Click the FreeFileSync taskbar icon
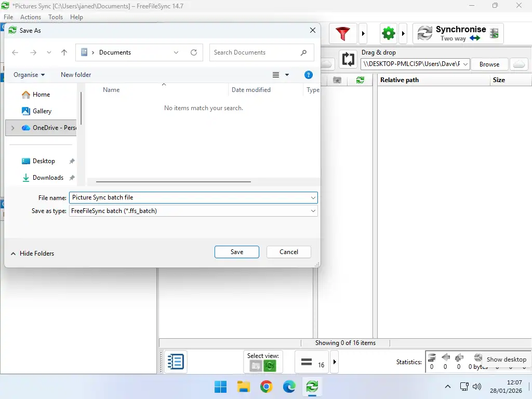The height and width of the screenshot is (399, 532). pyautogui.click(x=311, y=387)
